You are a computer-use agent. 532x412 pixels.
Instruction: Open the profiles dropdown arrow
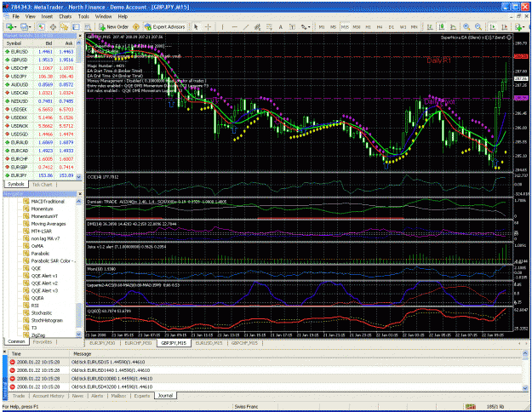click(30, 26)
